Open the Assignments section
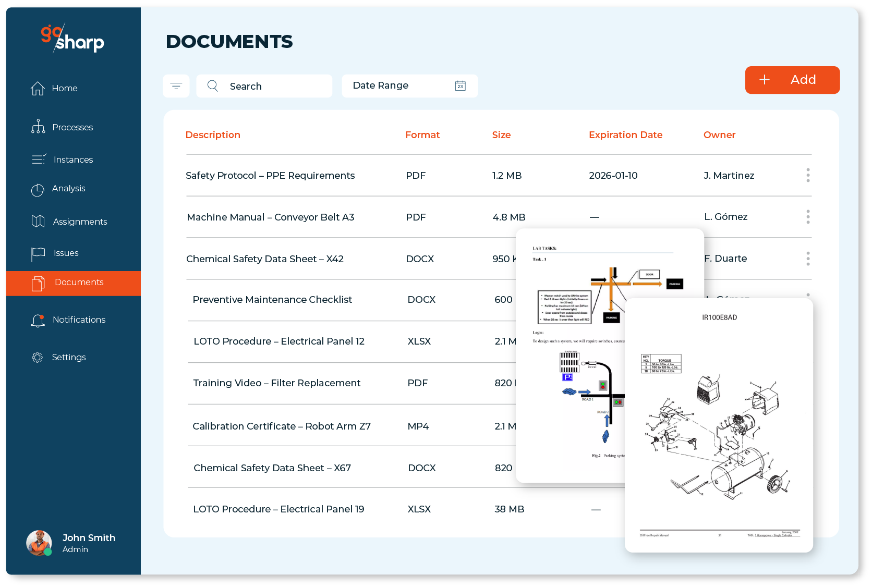The width and height of the screenshot is (872, 588). pos(79,222)
